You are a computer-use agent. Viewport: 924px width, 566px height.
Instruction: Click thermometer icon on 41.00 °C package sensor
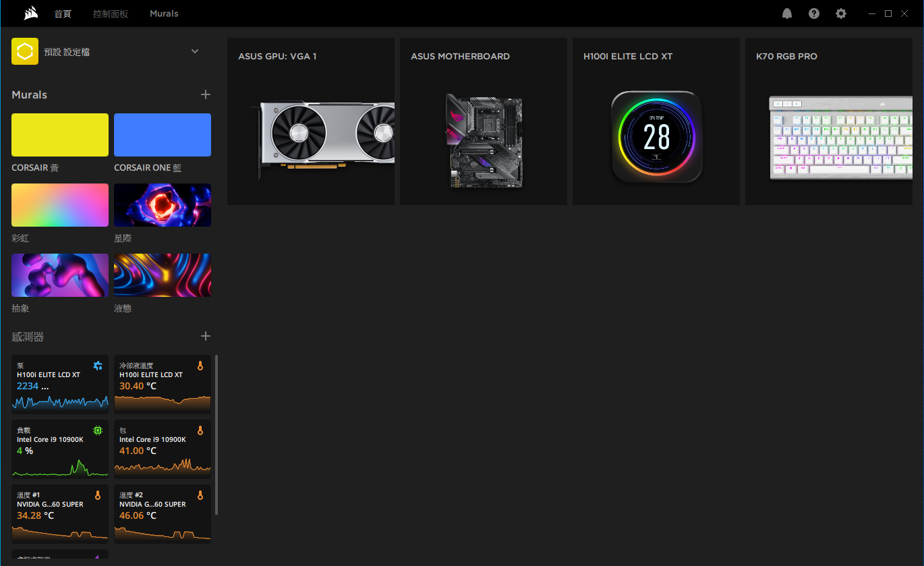pyautogui.click(x=200, y=430)
